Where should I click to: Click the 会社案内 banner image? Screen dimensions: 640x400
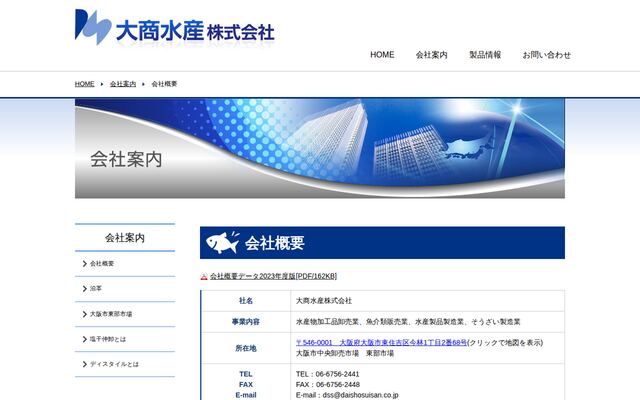pos(320,149)
